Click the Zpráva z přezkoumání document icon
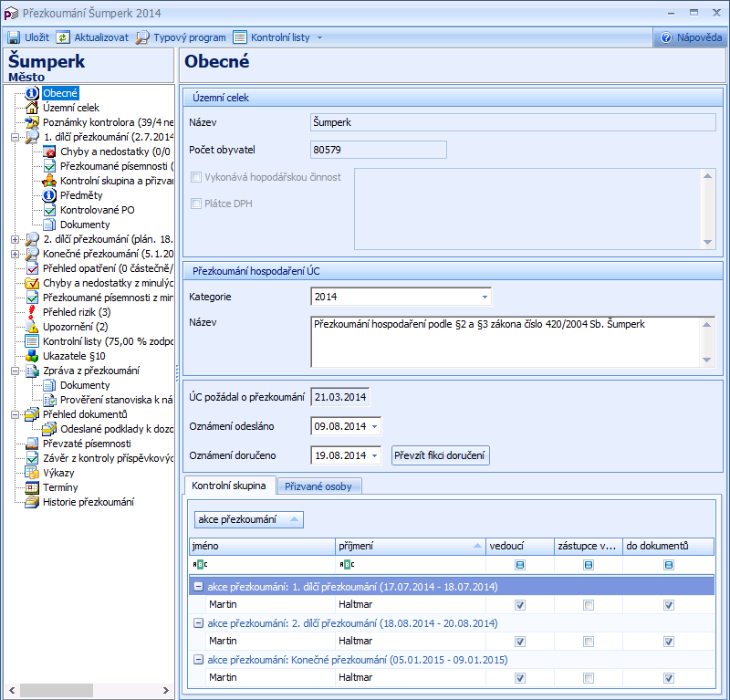The height and width of the screenshot is (700, 730). pyautogui.click(x=32, y=371)
